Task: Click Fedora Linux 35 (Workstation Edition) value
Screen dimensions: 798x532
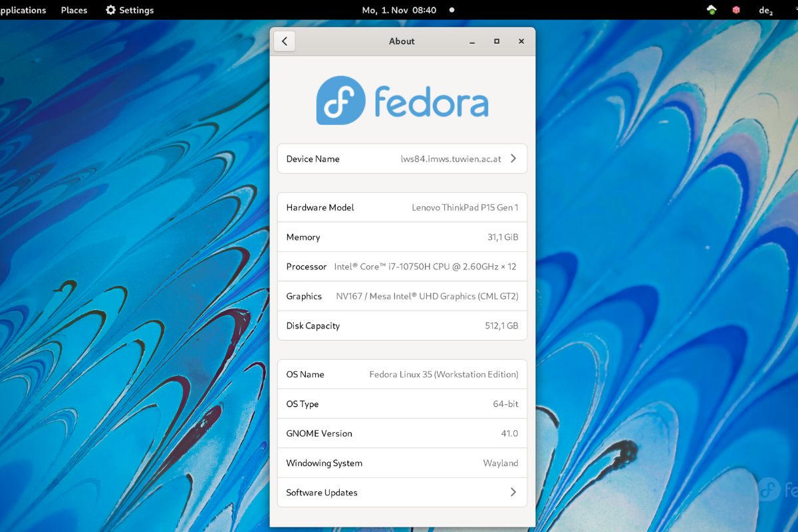Action: (x=444, y=374)
